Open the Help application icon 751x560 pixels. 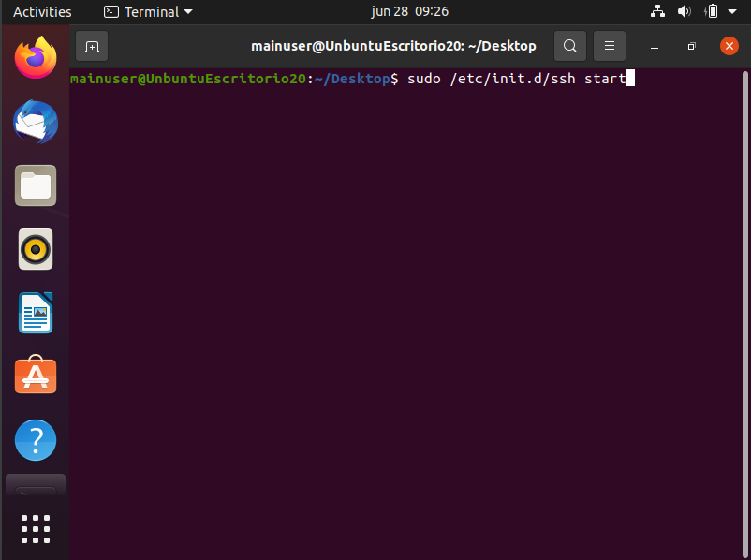click(x=36, y=440)
